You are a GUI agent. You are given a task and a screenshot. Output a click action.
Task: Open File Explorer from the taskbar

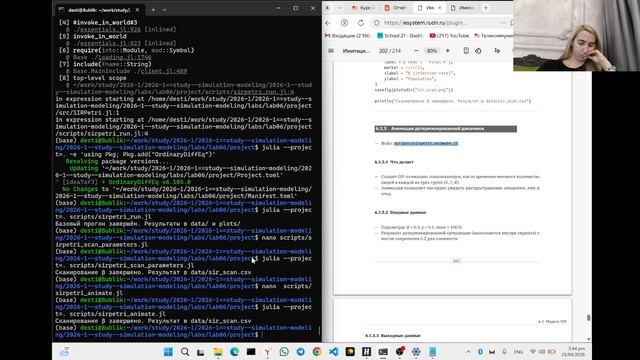218,352
